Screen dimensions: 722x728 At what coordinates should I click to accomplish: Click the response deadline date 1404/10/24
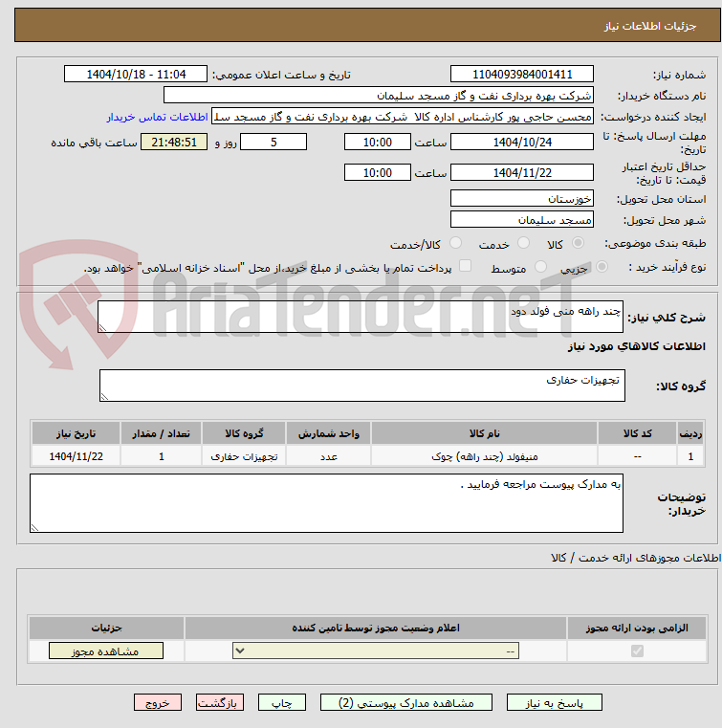pos(522,143)
